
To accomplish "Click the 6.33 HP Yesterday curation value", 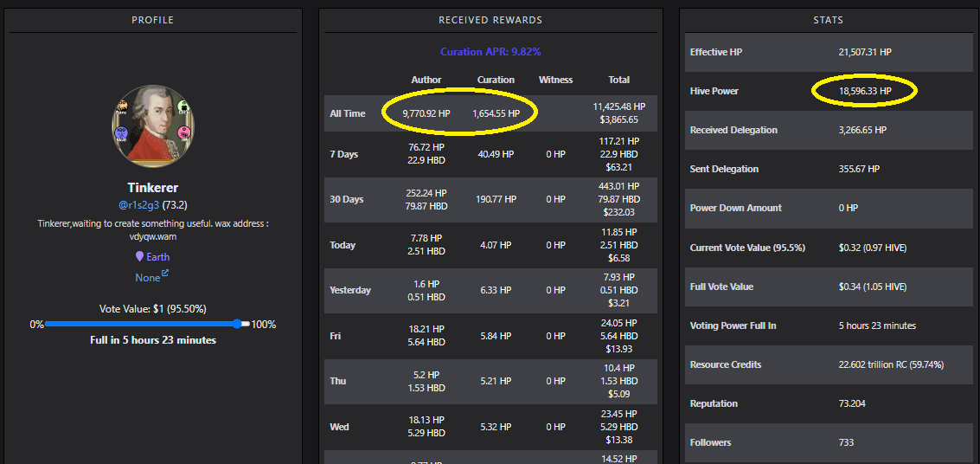I will click(496, 290).
